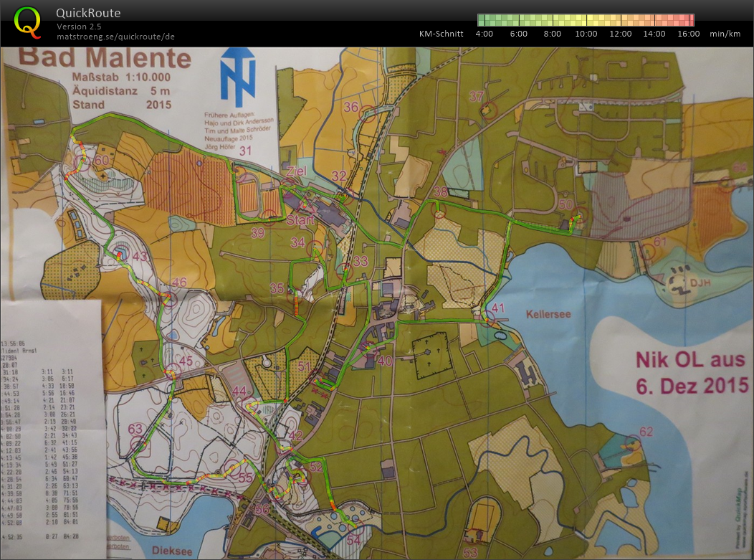Click control circle 31 on the map
The width and height of the screenshot is (754, 560).
pos(247,151)
